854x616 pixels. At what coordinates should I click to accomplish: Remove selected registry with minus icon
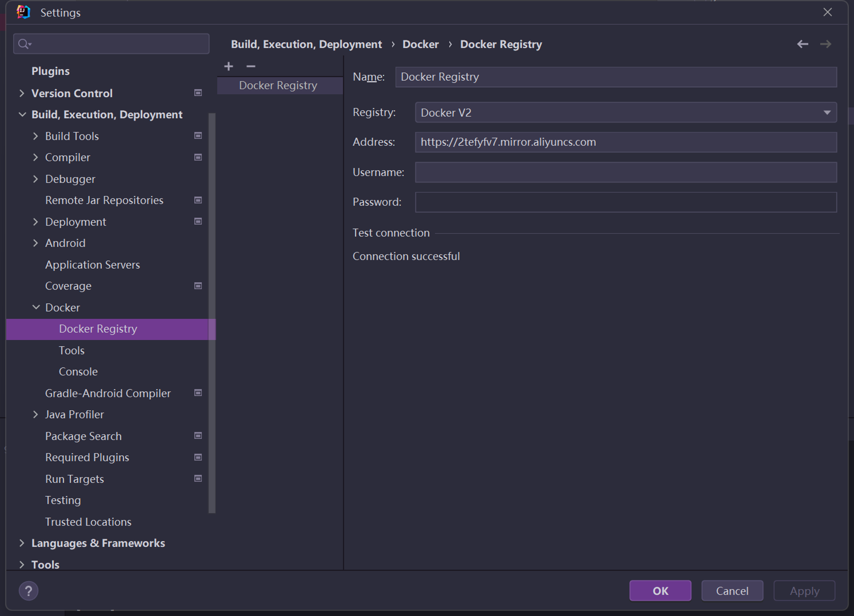[251, 66]
